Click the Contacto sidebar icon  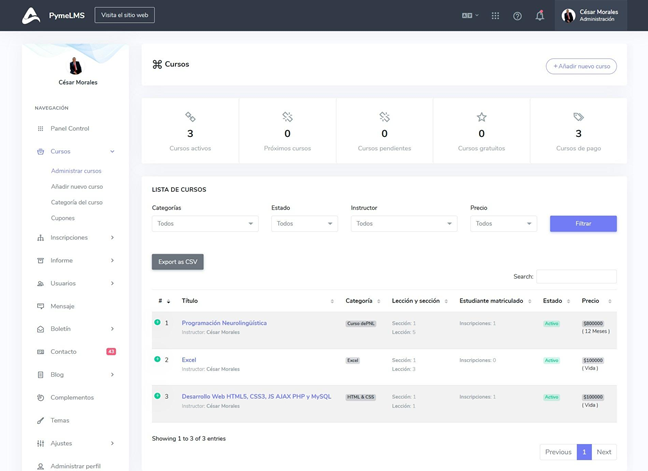pyautogui.click(x=40, y=352)
